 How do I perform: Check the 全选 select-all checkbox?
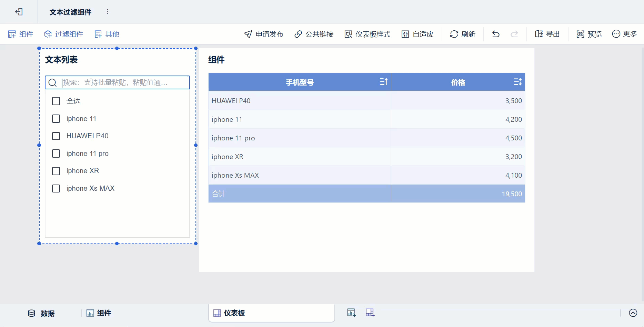[56, 101]
